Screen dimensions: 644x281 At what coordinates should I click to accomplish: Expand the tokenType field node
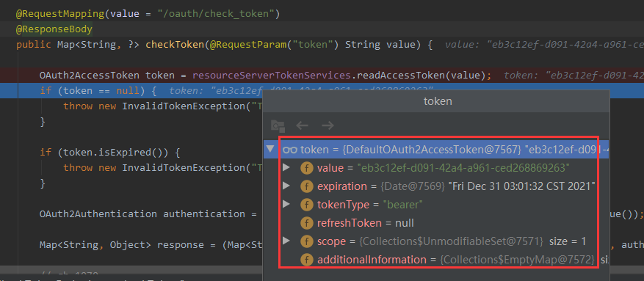[x=286, y=204]
